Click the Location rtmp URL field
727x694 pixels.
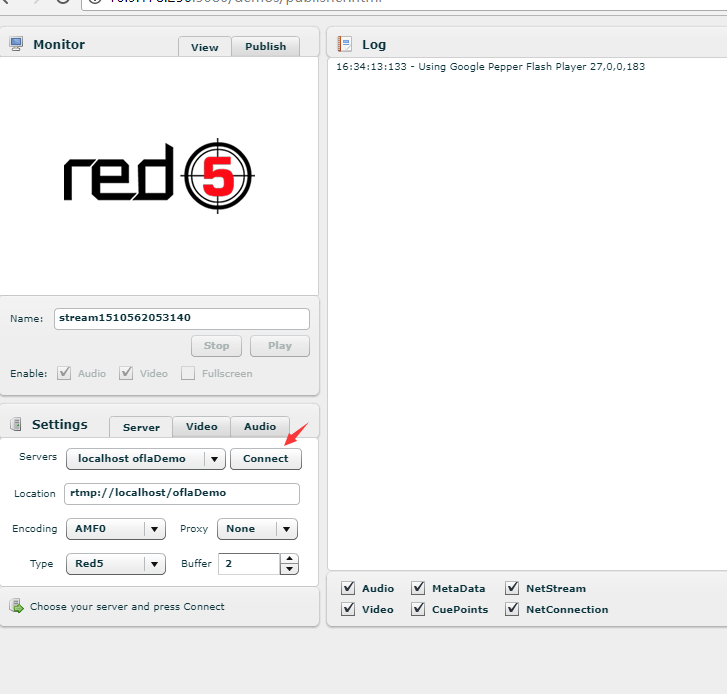click(x=182, y=494)
